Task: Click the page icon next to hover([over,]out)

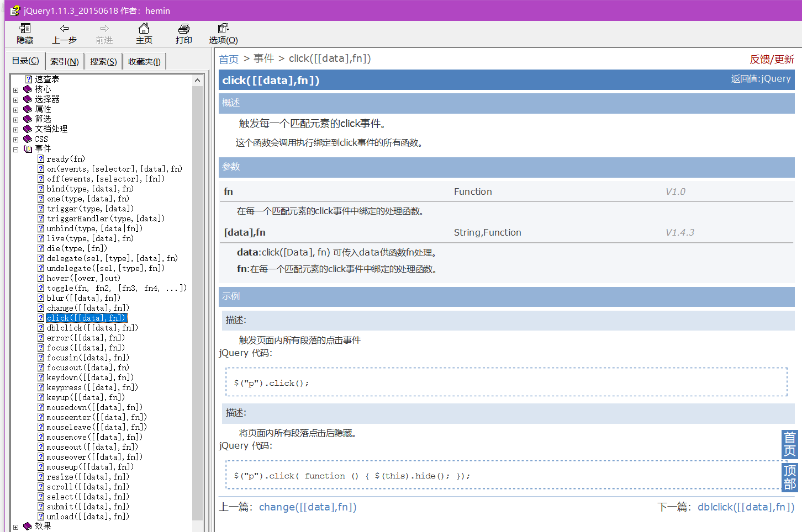Action: tap(41, 278)
